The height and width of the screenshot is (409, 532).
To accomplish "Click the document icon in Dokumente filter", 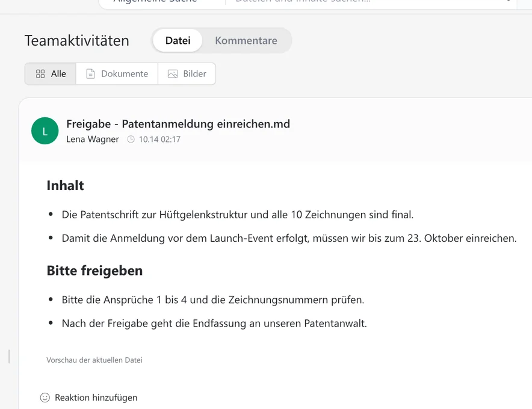I will coord(91,73).
